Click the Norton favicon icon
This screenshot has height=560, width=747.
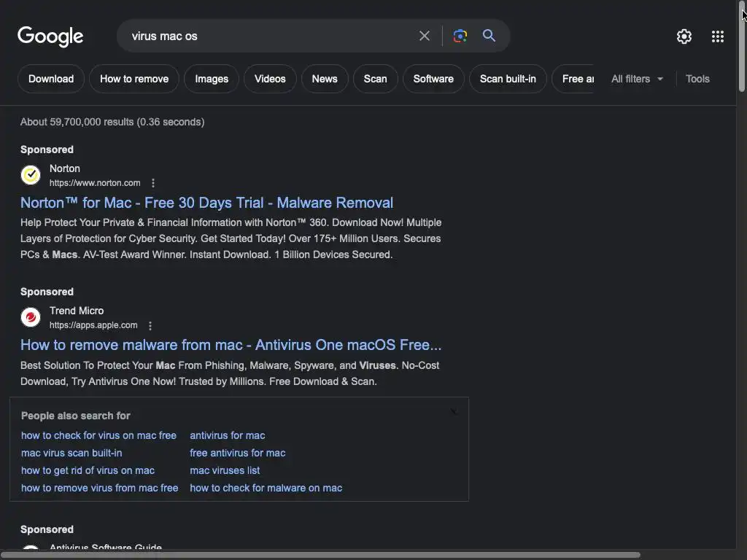[31, 175]
